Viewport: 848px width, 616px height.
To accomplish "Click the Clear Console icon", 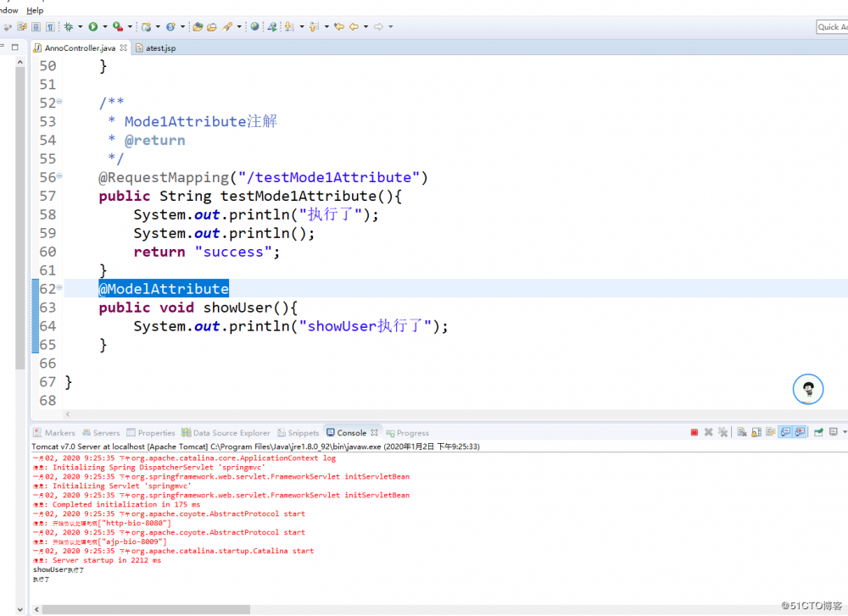I will 740,432.
